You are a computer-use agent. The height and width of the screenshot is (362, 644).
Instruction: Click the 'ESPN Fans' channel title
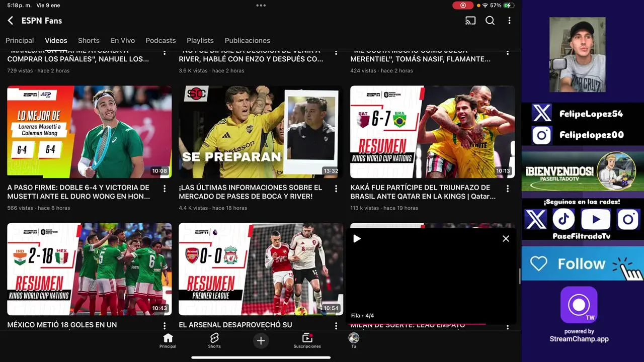[42, 21]
